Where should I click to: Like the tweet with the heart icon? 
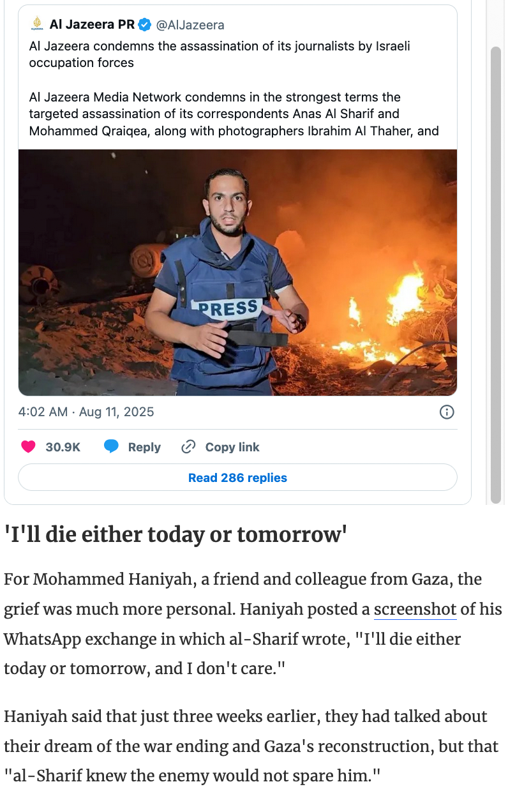(x=28, y=447)
